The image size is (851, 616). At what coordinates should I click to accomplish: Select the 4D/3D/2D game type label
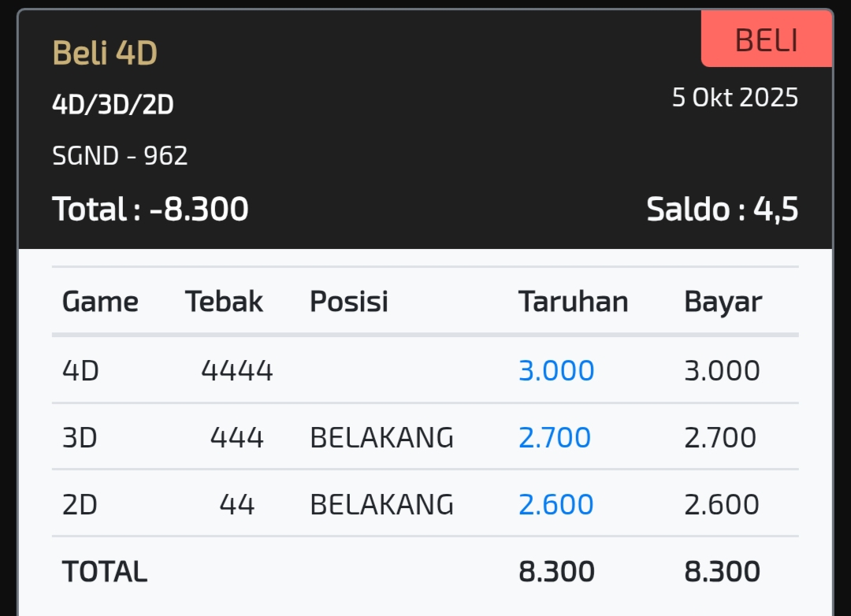point(113,104)
